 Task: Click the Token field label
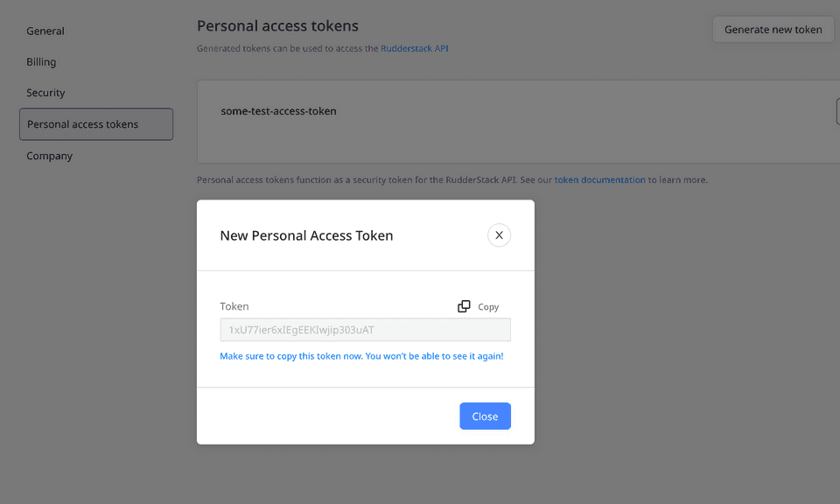pyautogui.click(x=234, y=306)
